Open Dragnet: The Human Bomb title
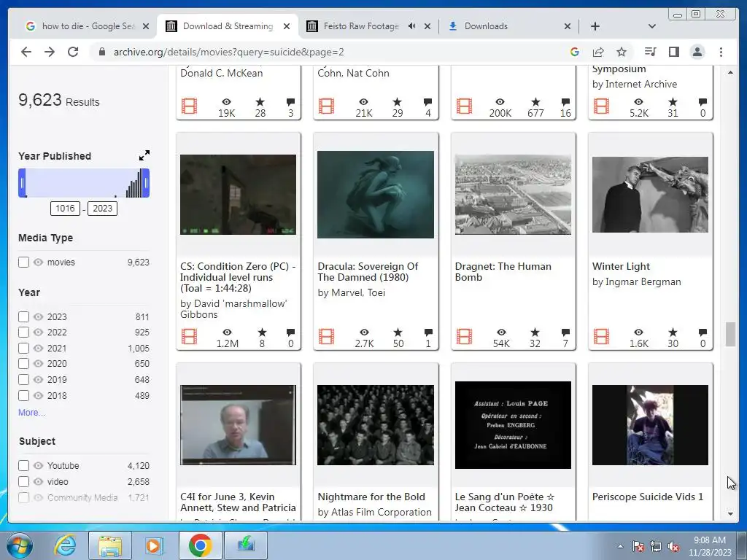747x560 pixels. (x=503, y=272)
